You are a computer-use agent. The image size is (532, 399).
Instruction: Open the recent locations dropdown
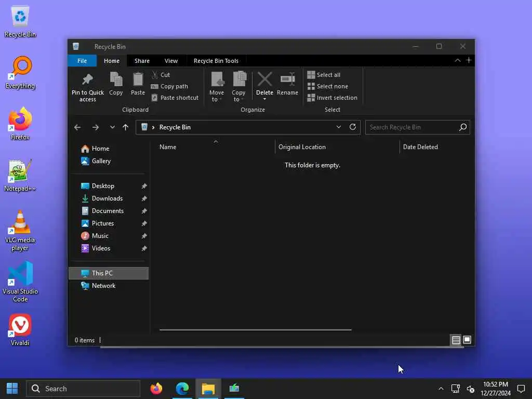(x=112, y=127)
